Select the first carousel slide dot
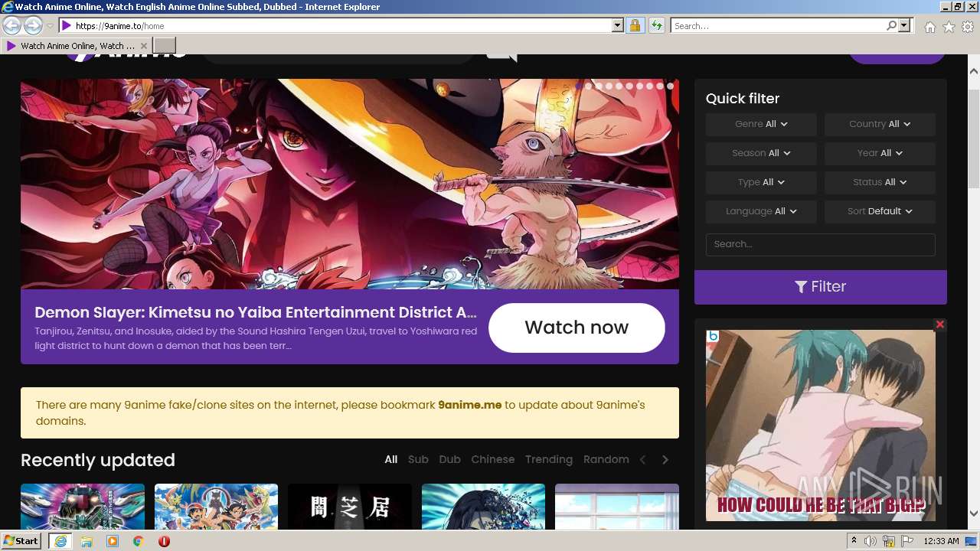Image resolution: width=980 pixels, height=551 pixels. click(579, 86)
